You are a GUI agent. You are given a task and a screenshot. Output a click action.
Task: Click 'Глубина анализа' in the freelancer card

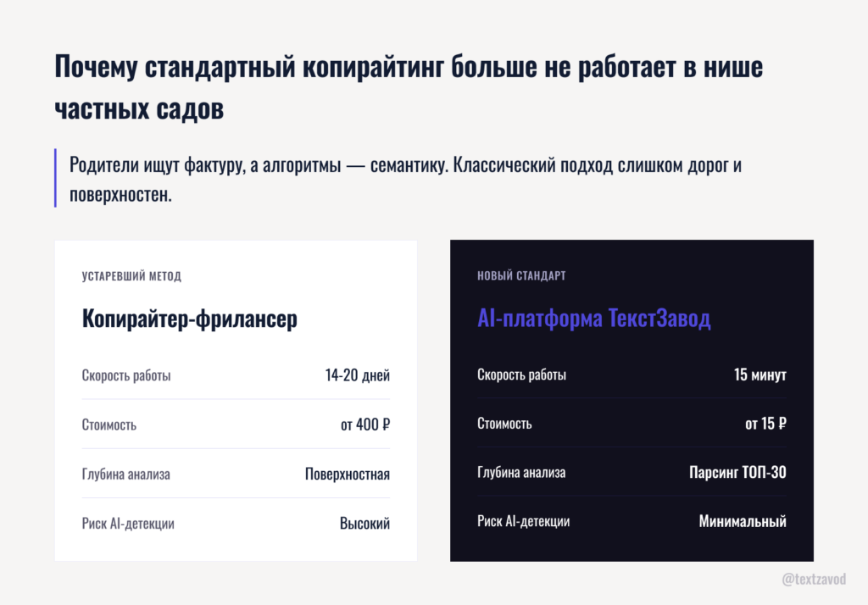pyautogui.click(x=126, y=475)
